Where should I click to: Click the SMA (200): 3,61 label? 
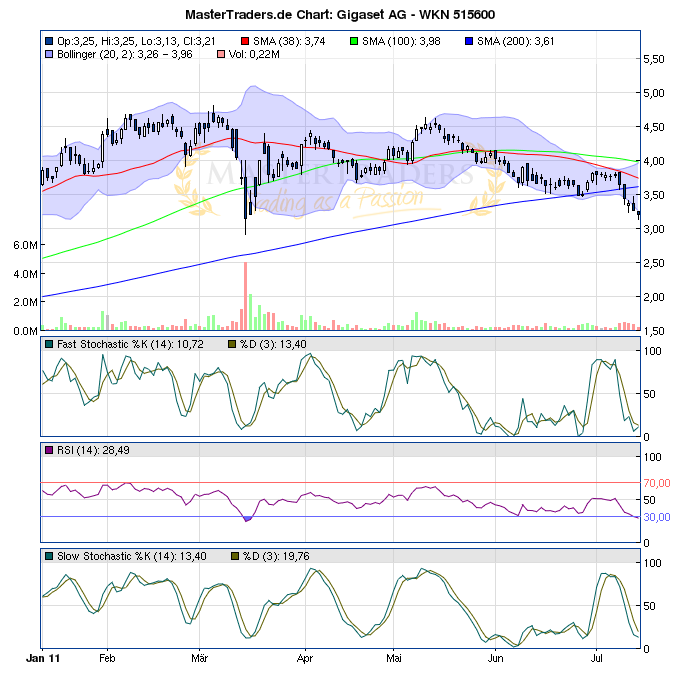(x=515, y=41)
